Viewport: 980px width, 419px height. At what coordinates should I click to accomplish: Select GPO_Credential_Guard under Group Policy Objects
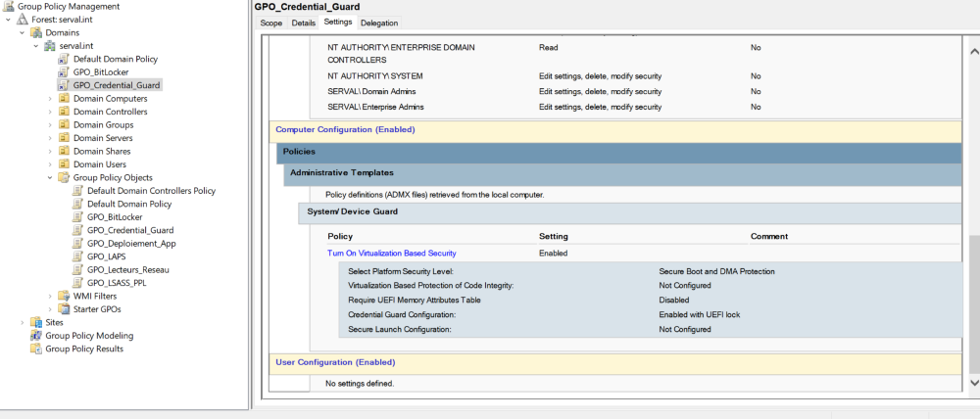(x=130, y=230)
